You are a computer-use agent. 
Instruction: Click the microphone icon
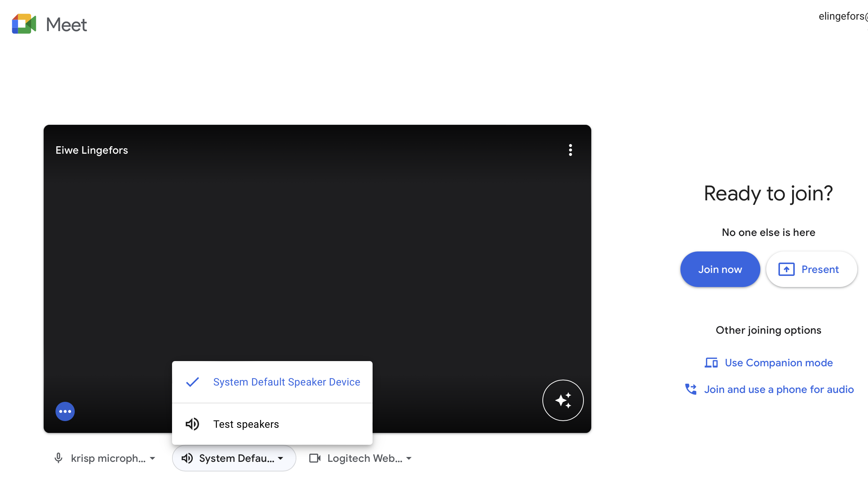pos(58,458)
